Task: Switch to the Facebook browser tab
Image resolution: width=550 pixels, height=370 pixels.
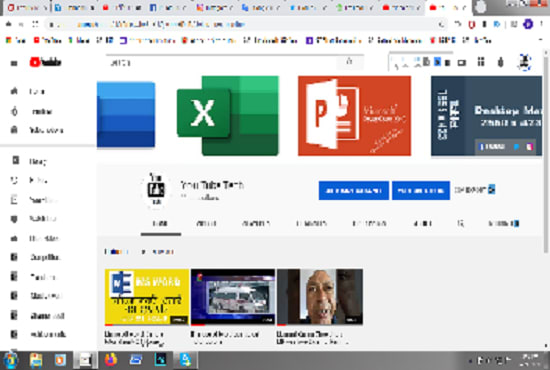Action: coord(167,8)
